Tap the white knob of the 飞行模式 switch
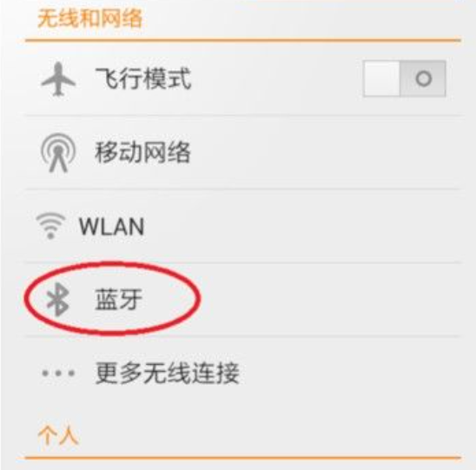Viewport: 476px width, 470px height. (381, 79)
